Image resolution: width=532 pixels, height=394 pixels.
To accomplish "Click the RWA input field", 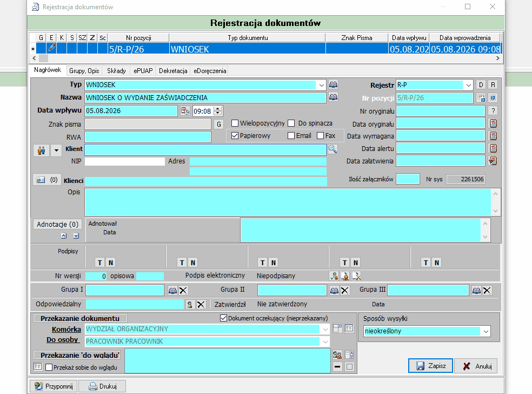I will (148, 137).
